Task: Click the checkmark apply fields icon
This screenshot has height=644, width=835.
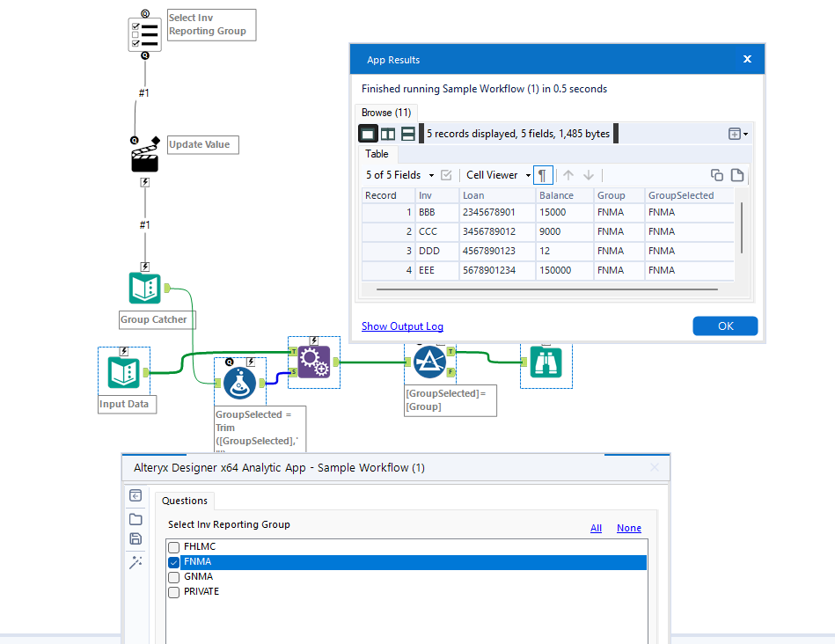Action: [x=446, y=175]
